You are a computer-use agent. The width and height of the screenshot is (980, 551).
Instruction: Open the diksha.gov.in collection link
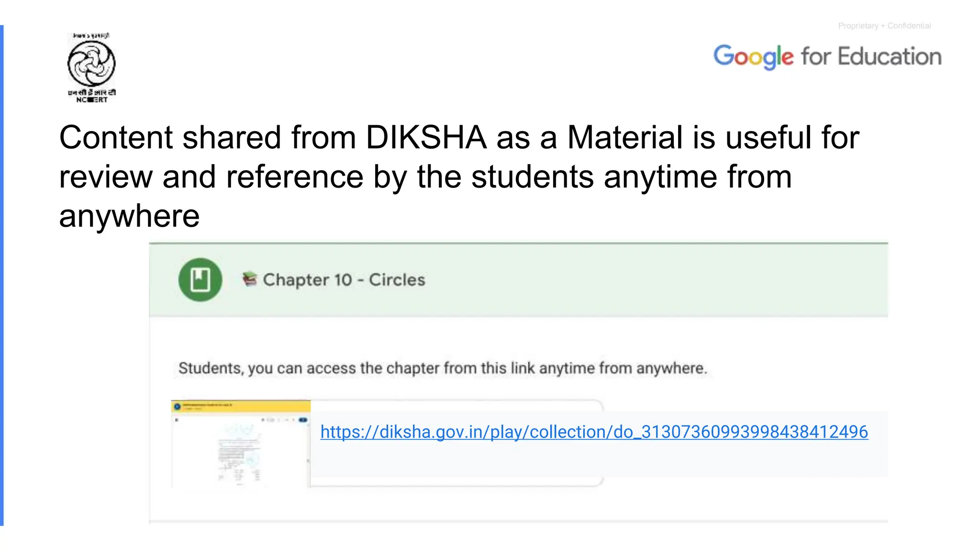(594, 432)
